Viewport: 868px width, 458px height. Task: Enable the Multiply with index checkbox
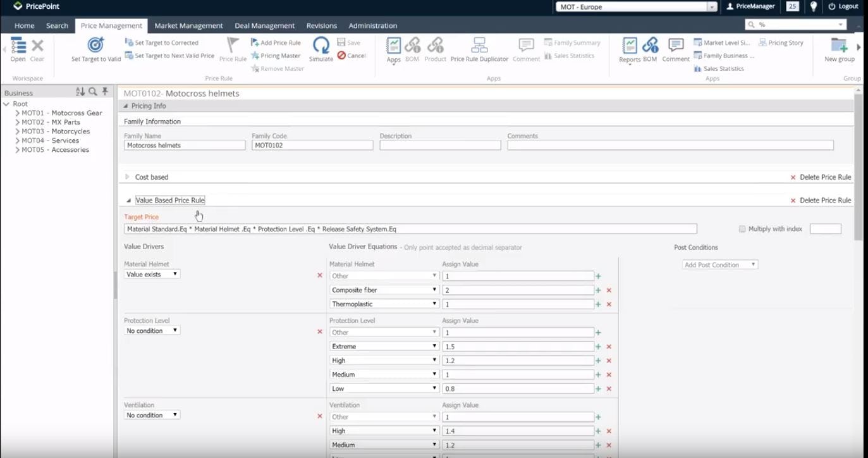[x=743, y=228]
